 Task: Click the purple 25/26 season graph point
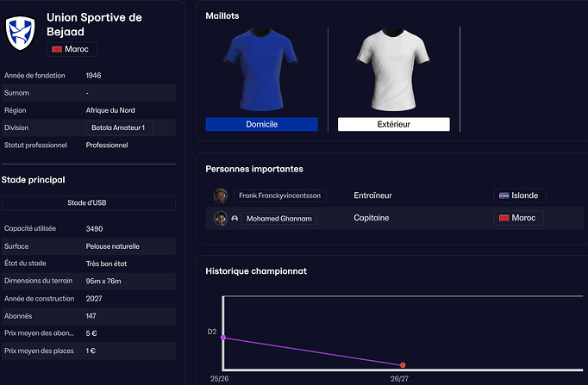pos(223,338)
